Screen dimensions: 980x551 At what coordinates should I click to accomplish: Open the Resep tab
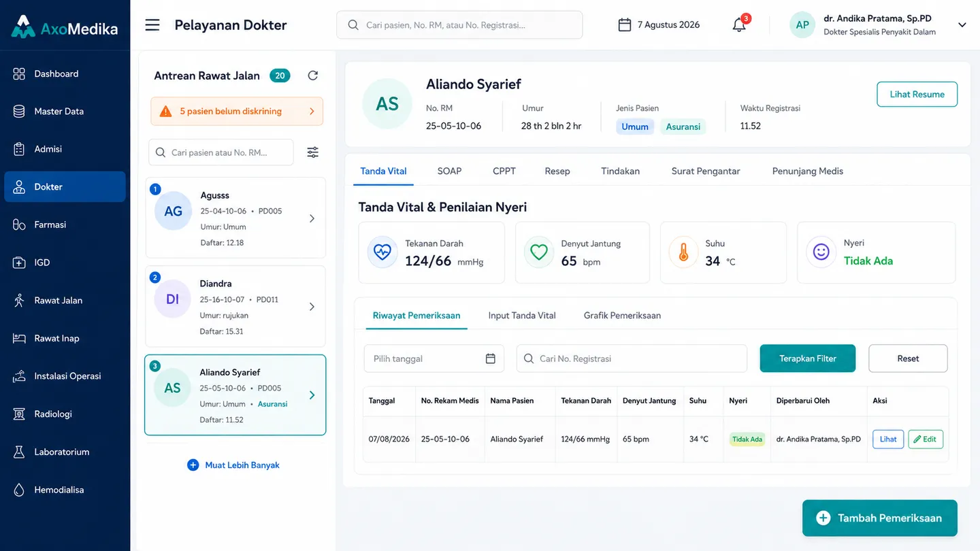pyautogui.click(x=557, y=171)
